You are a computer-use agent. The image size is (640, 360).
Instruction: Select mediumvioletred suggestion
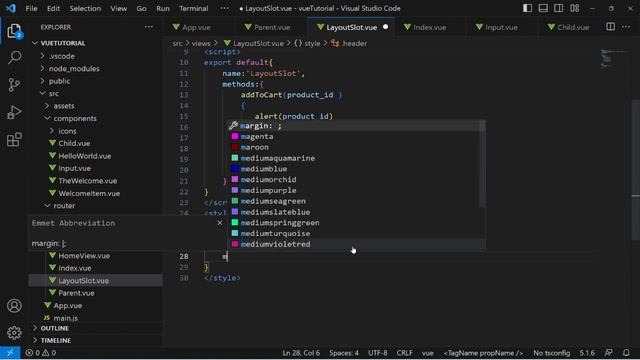(356, 244)
